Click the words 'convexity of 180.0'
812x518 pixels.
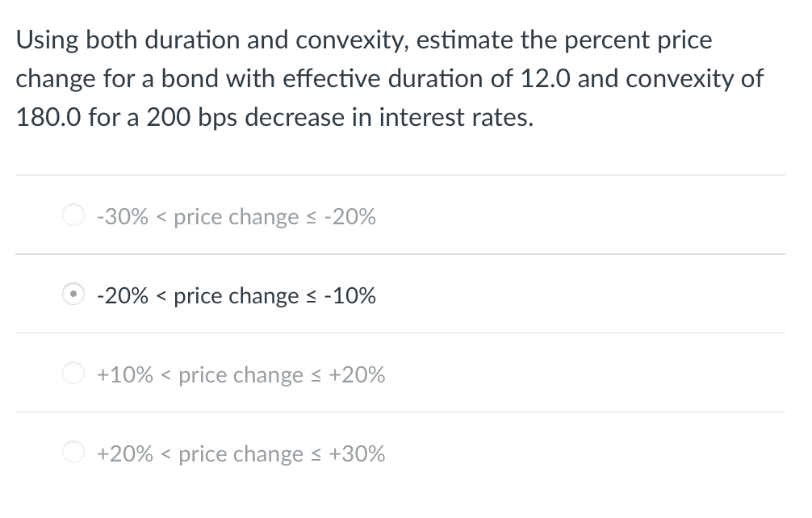(710, 78)
